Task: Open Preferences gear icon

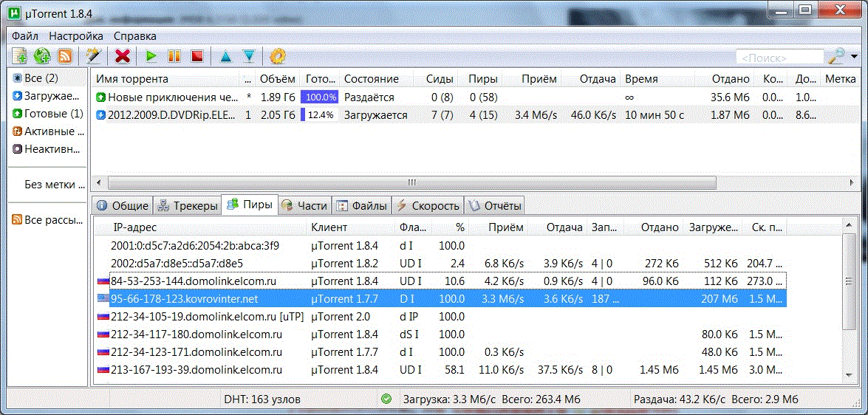Action: (x=277, y=56)
